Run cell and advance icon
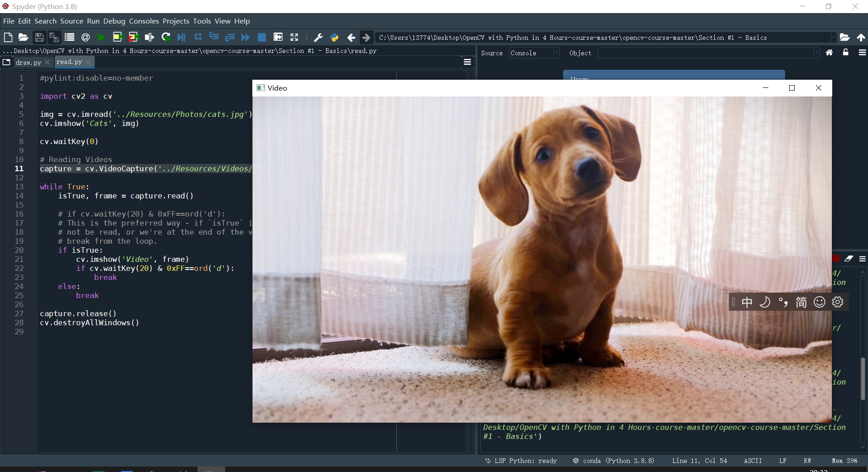This screenshot has height=472, width=868. point(133,37)
